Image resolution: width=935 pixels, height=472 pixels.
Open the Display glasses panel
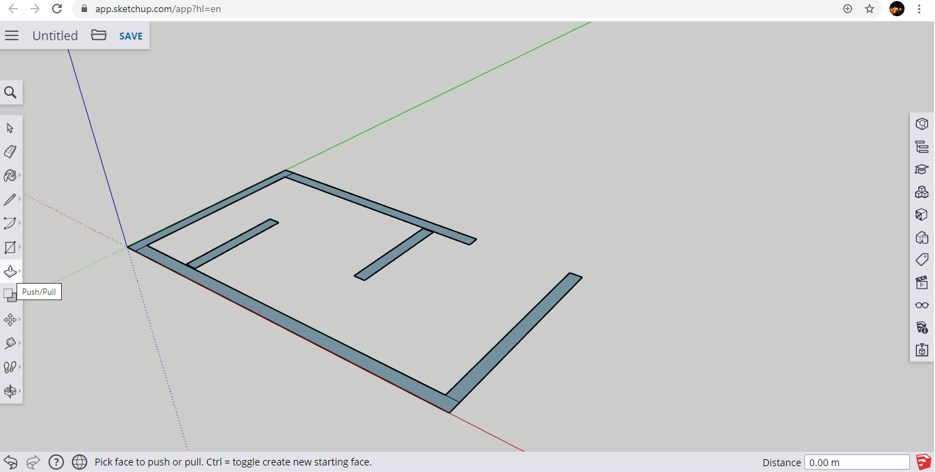tap(922, 305)
